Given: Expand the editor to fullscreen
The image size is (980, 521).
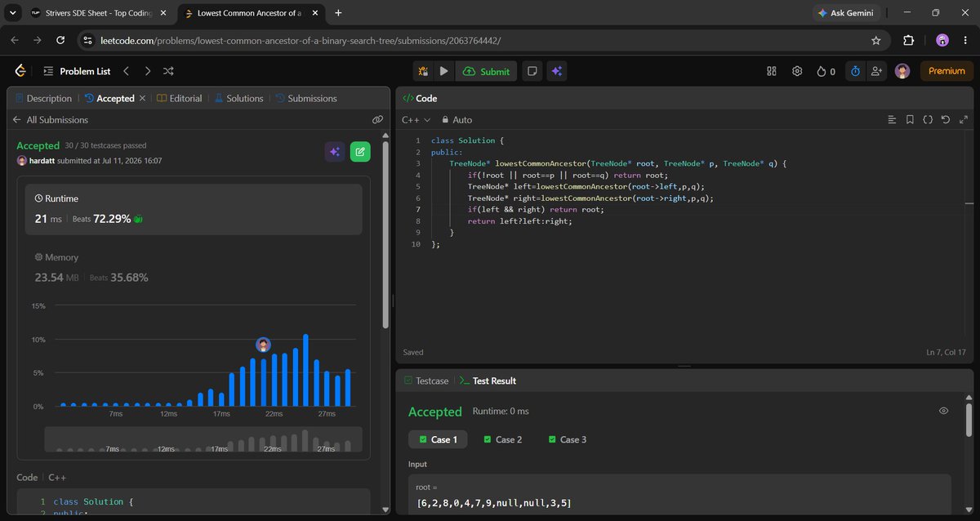Looking at the screenshot, I should pos(963,119).
